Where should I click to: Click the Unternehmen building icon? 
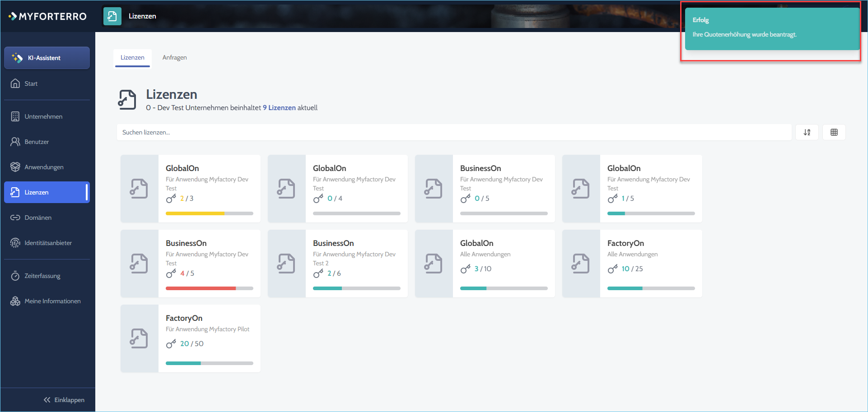pos(15,116)
